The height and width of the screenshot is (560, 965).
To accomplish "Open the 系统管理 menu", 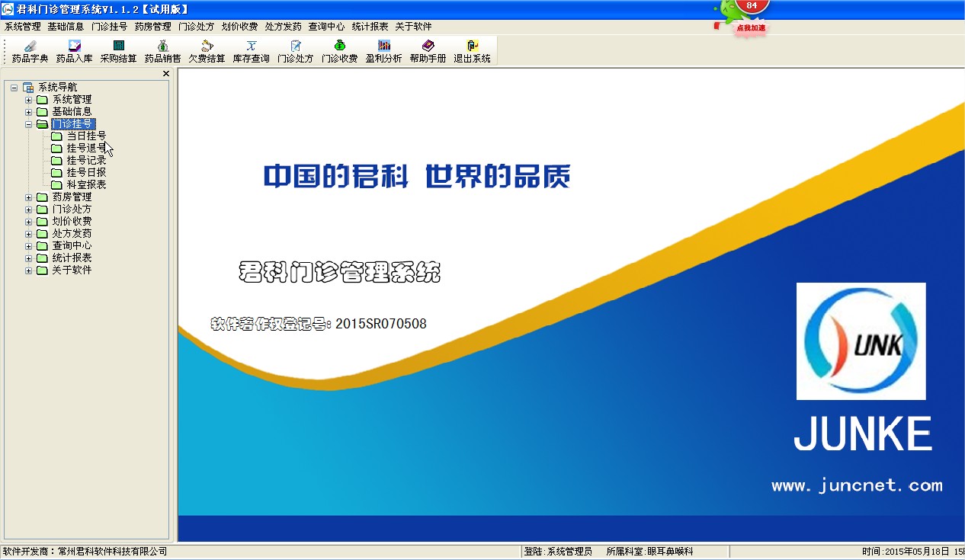I will pos(23,27).
